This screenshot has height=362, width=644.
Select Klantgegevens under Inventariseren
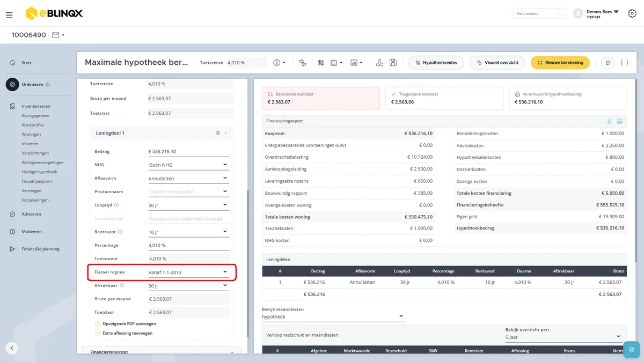coord(35,115)
